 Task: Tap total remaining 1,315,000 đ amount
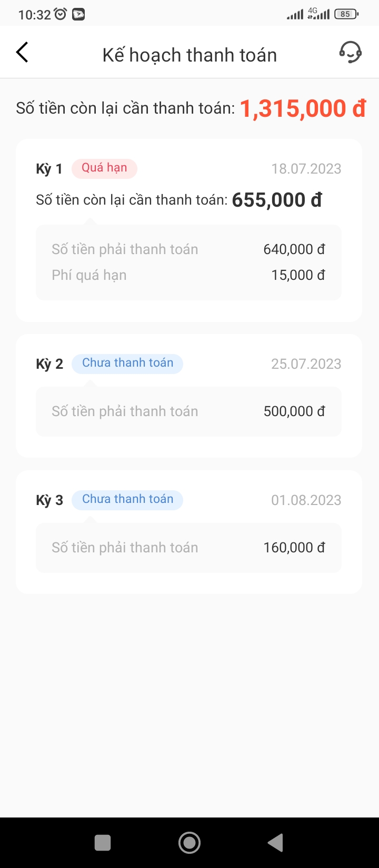click(303, 108)
